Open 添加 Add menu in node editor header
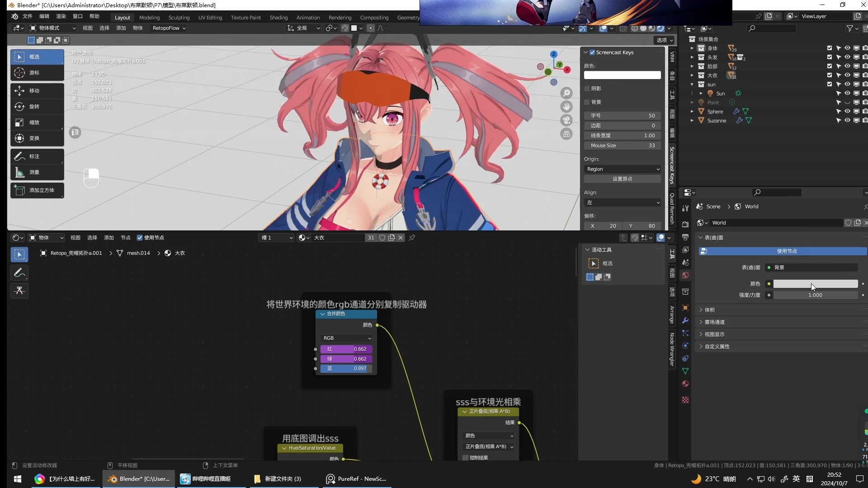This screenshot has width=868, height=488. click(x=109, y=238)
